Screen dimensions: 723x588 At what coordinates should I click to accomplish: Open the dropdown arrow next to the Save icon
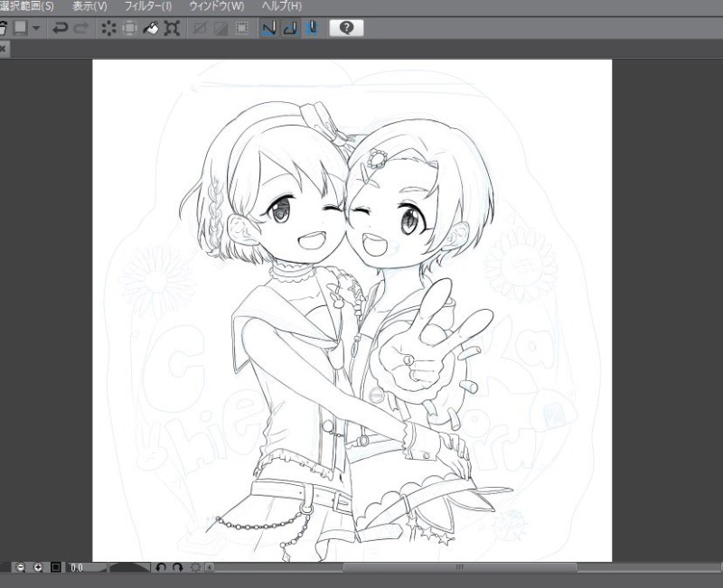(36, 28)
